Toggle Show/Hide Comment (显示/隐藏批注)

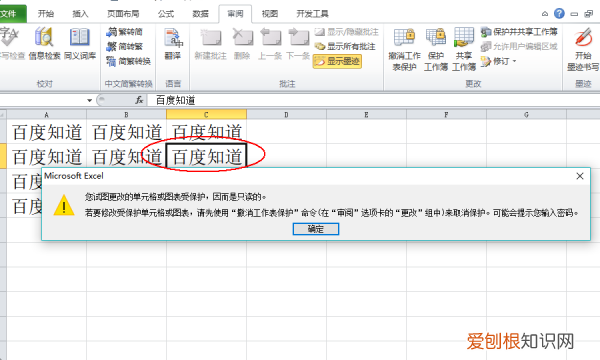tap(346, 32)
